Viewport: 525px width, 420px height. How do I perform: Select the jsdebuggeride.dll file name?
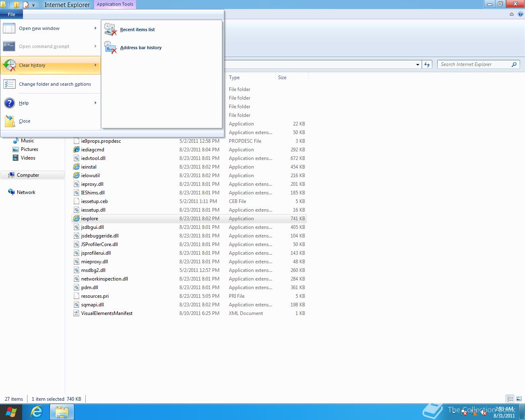pos(100,236)
